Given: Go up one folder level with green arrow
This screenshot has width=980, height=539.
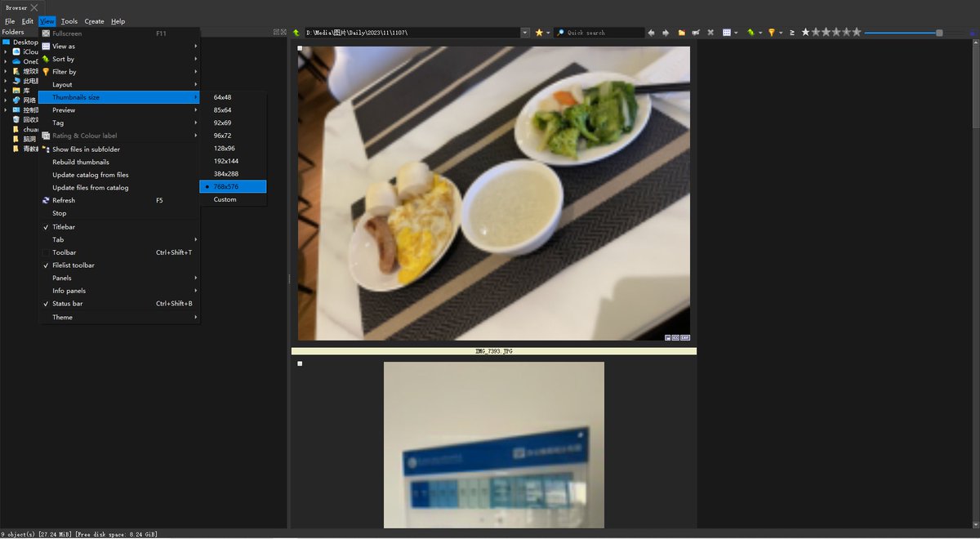Looking at the screenshot, I should point(296,33).
